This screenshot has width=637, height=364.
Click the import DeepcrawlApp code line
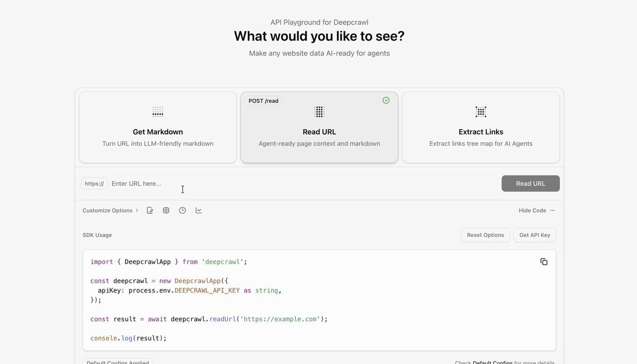[x=169, y=262]
